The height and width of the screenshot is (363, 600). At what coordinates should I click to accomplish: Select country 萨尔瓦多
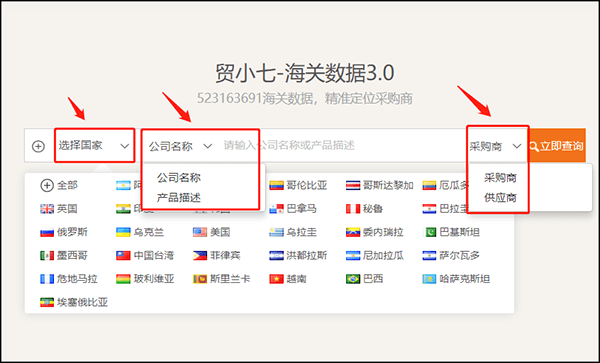[x=451, y=256]
